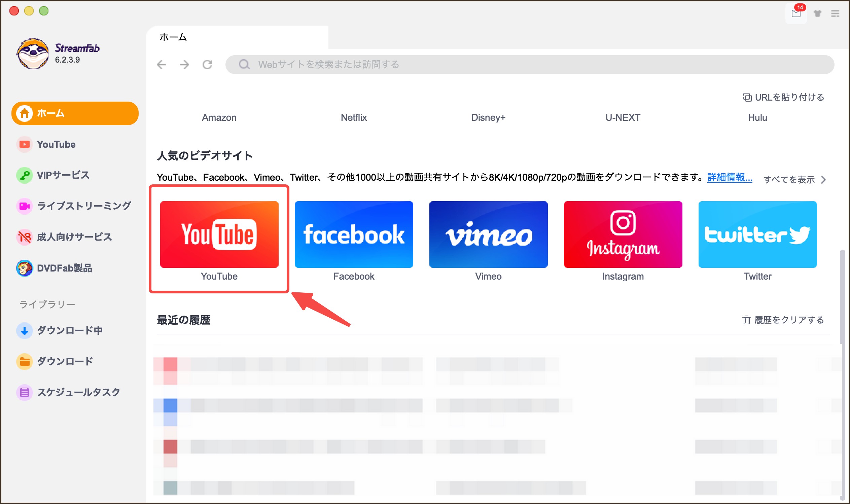Click the DVDFab monkey icon

point(25,268)
